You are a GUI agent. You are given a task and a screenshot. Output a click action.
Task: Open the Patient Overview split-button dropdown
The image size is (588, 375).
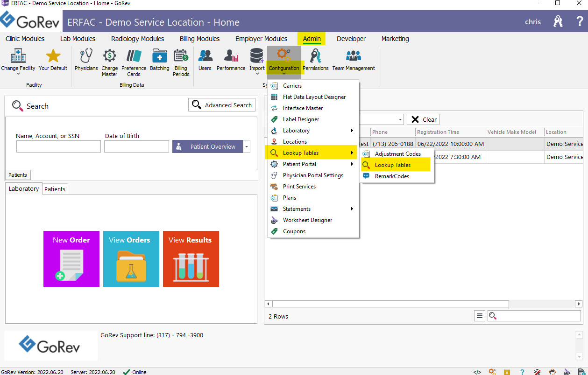pos(246,146)
